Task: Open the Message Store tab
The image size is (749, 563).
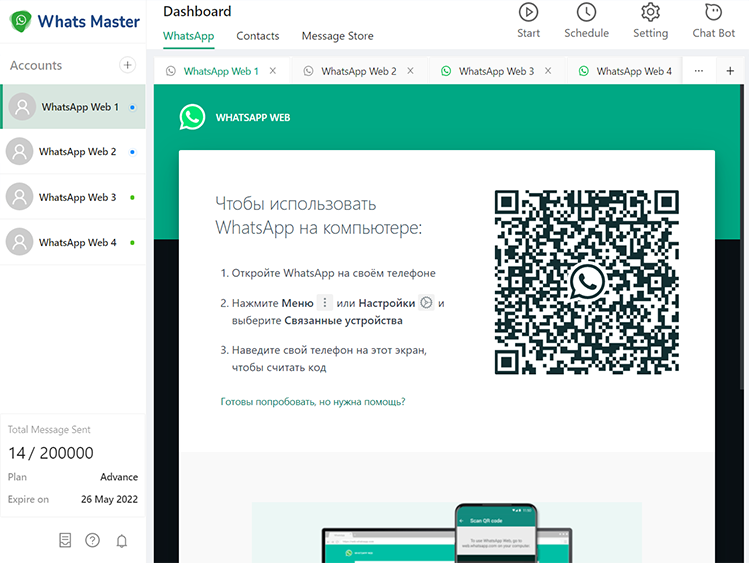Action: (337, 36)
